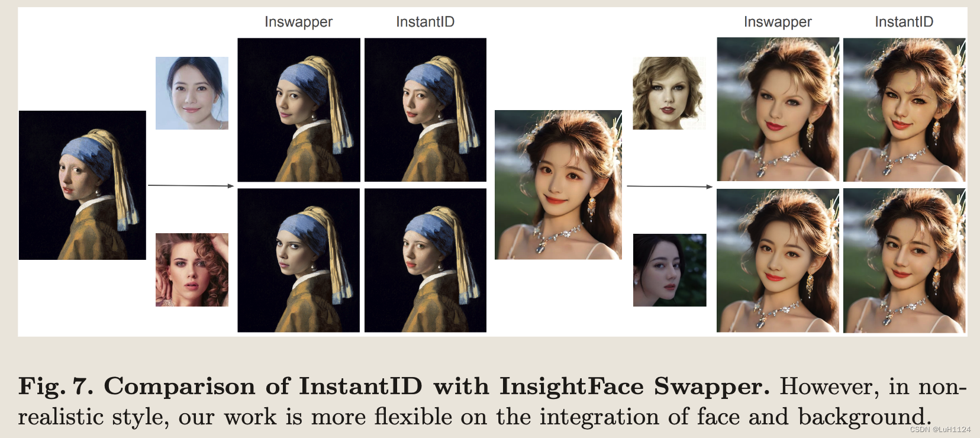
Task: Open top InstantID result of anime-style girl
Action: pyautogui.click(x=904, y=109)
